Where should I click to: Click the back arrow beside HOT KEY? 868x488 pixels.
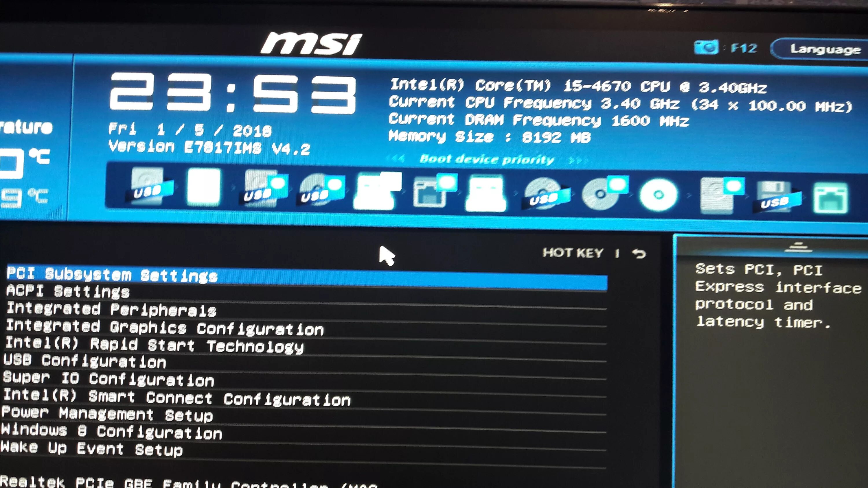click(639, 253)
